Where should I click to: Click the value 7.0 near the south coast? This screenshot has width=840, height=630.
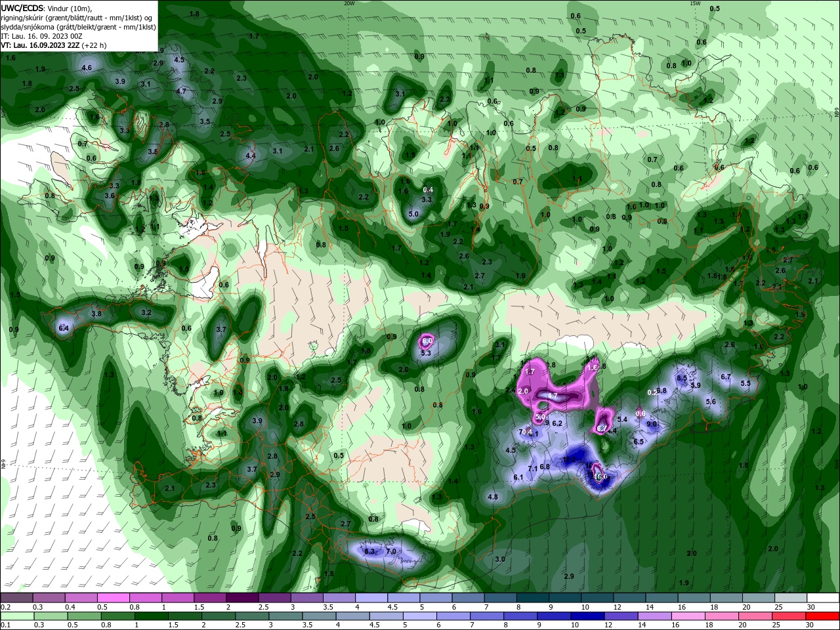[x=391, y=551]
